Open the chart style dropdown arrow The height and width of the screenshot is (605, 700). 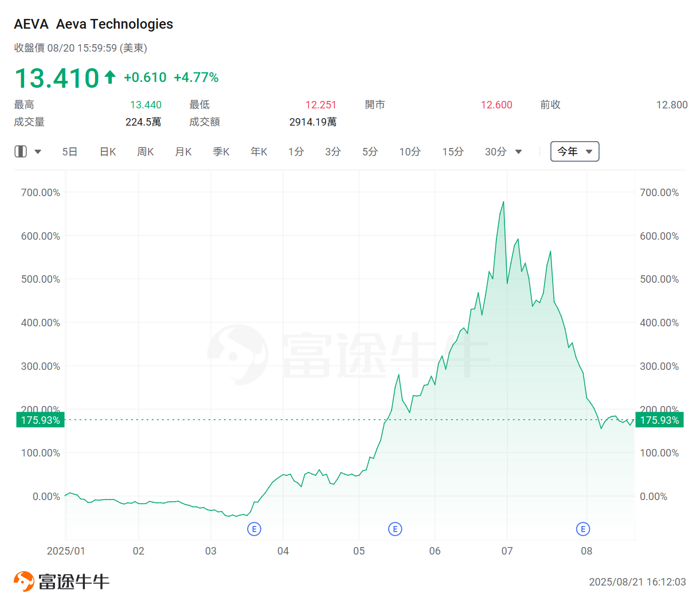click(x=38, y=151)
